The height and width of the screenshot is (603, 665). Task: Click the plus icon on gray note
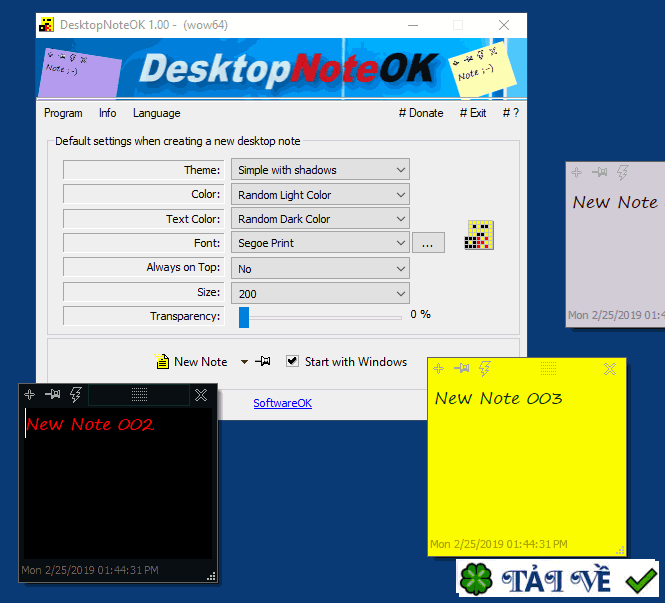577,173
